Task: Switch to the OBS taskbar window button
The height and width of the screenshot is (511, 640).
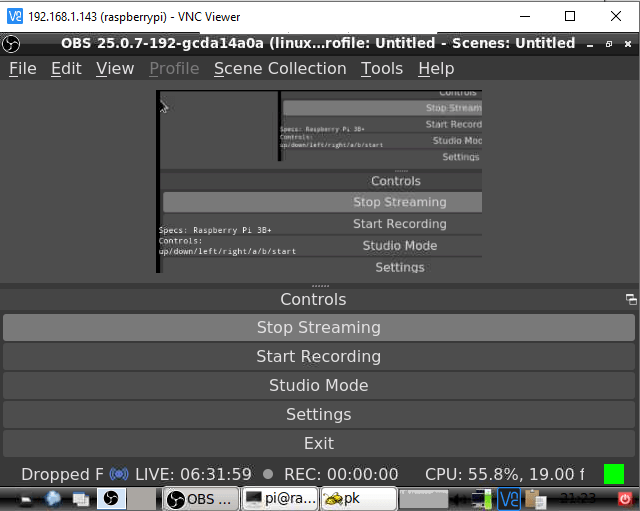Action: click(201, 499)
